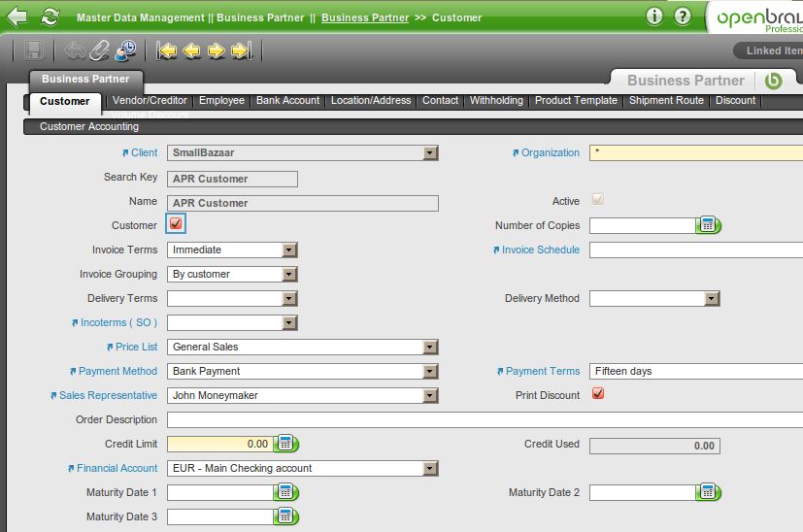
Task: Go to the first record
Action: (x=167, y=50)
